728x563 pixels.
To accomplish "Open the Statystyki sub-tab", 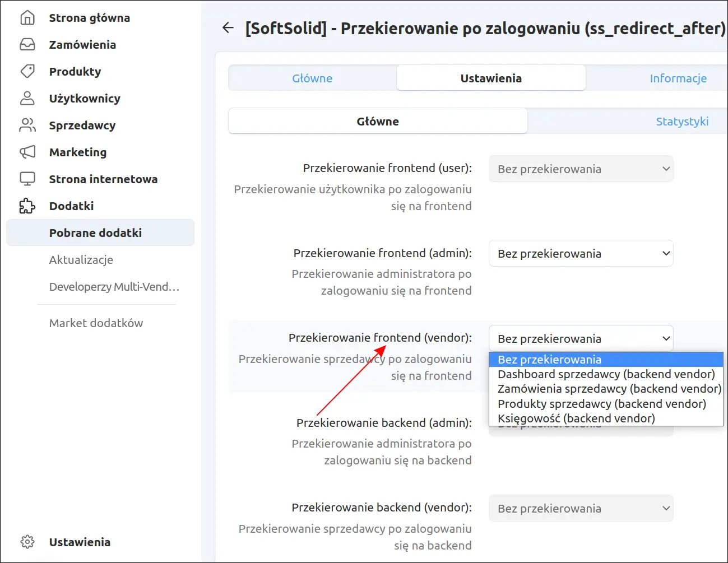I will pyautogui.click(x=682, y=122).
